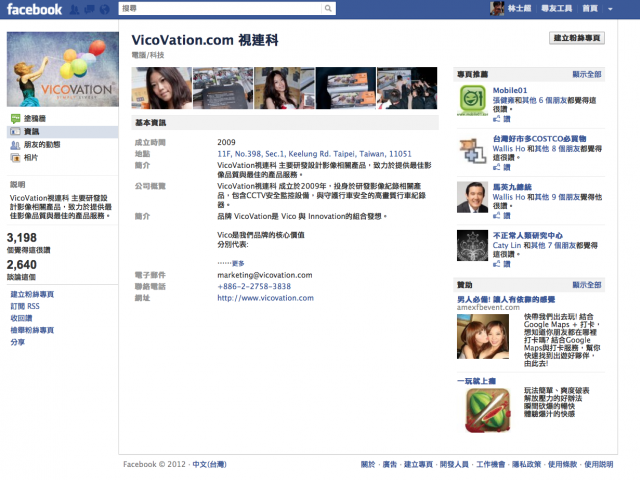Open notifications globe icon in header
The image size is (640, 480).
click(104, 9)
